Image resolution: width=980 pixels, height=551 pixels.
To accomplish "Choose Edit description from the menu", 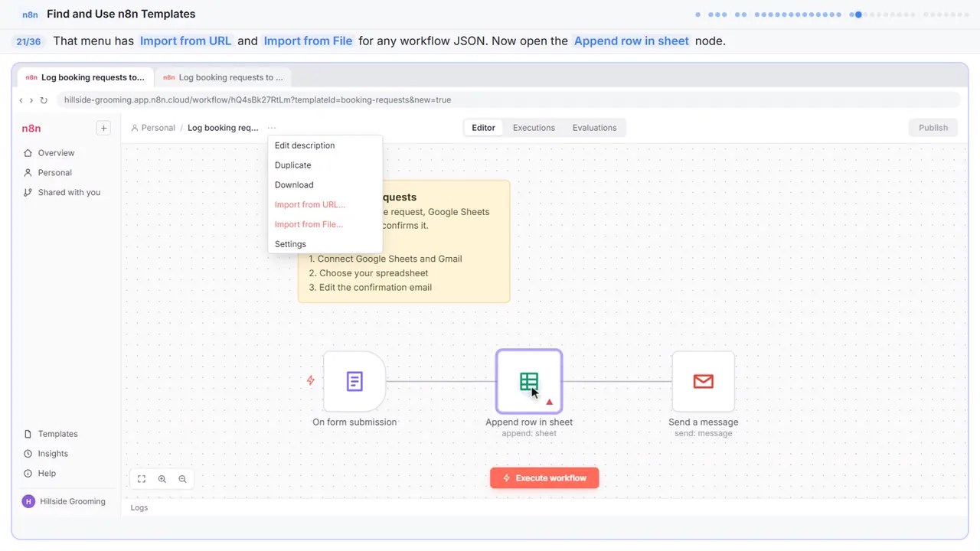I will 325,145.
